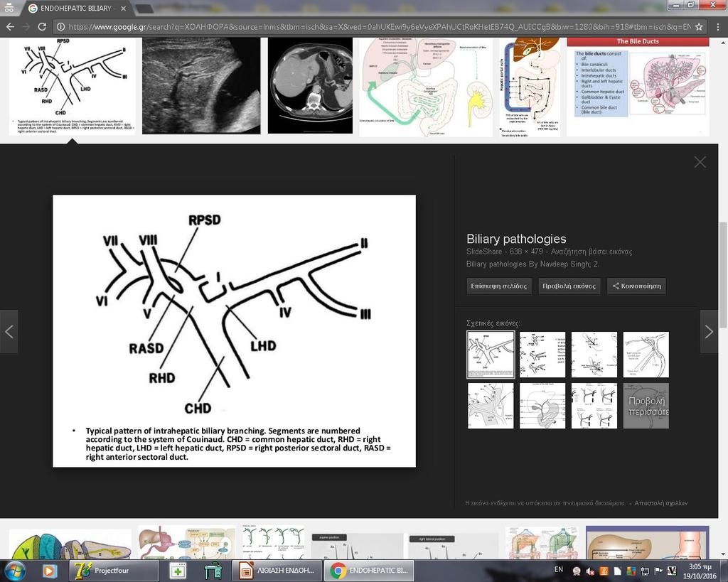Open the Chrome three-dot menu

[717, 27]
